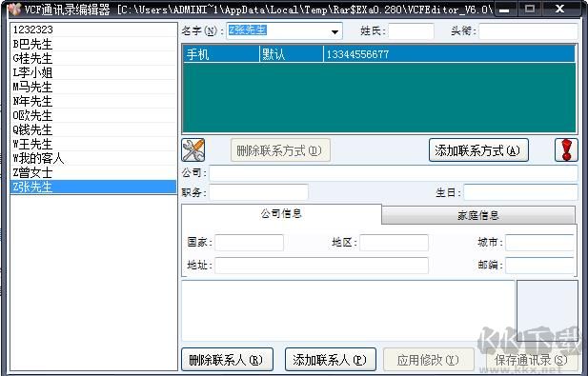Click the 添加联系人 button
Screen dimensions: 588x376
331,360
